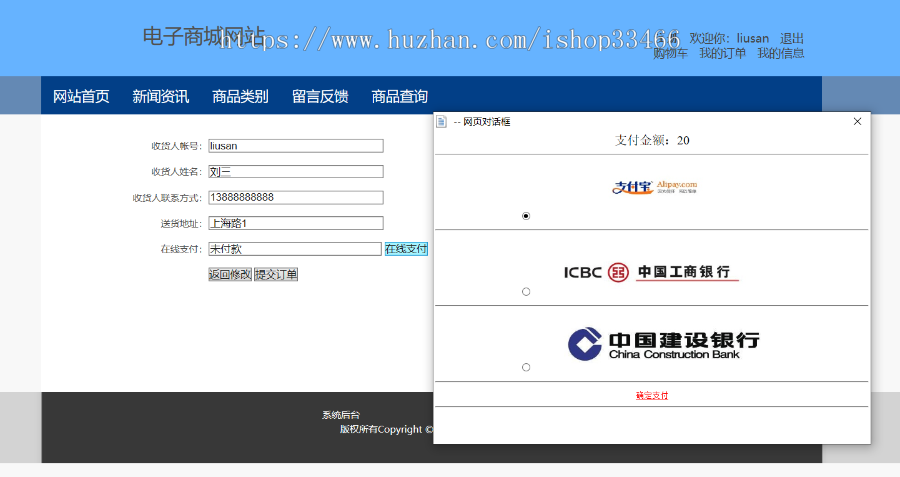
Task: Click the 支付金额：20 text
Action: pyautogui.click(x=652, y=141)
